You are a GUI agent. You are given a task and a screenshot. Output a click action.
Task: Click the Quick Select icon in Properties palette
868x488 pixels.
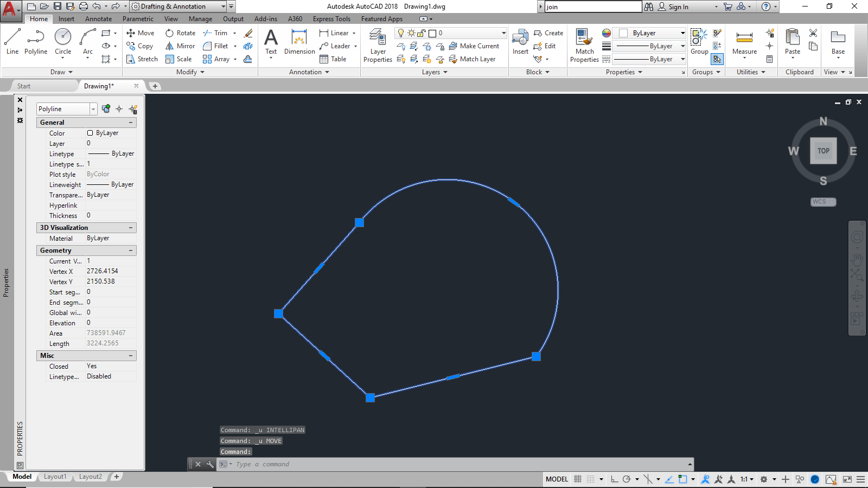click(133, 109)
